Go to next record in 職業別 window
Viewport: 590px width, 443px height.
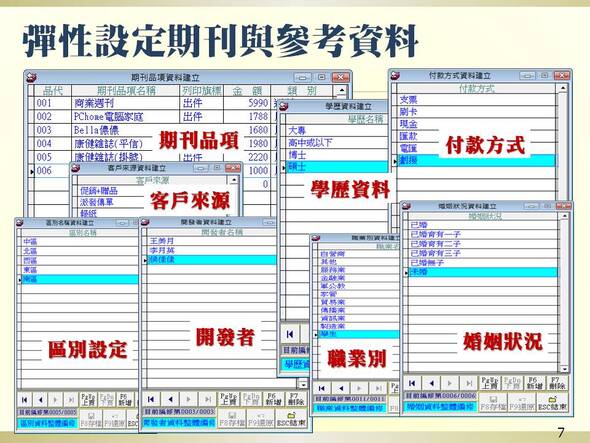(359, 388)
